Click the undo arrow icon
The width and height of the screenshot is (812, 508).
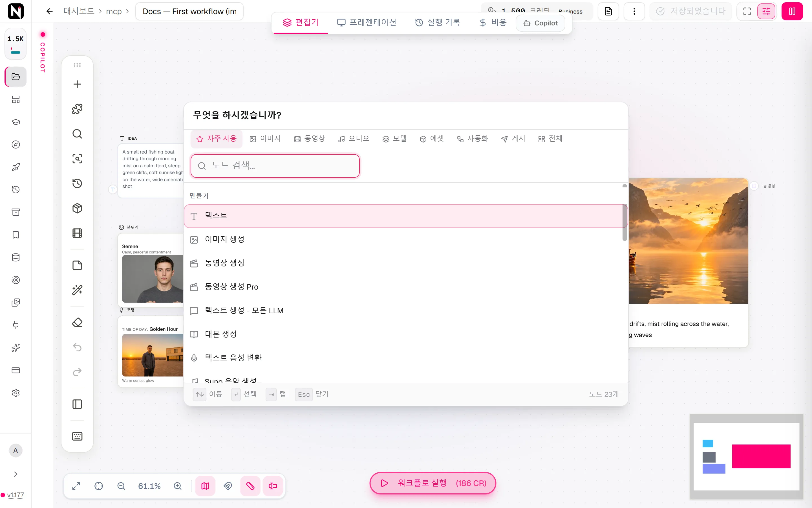77,347
